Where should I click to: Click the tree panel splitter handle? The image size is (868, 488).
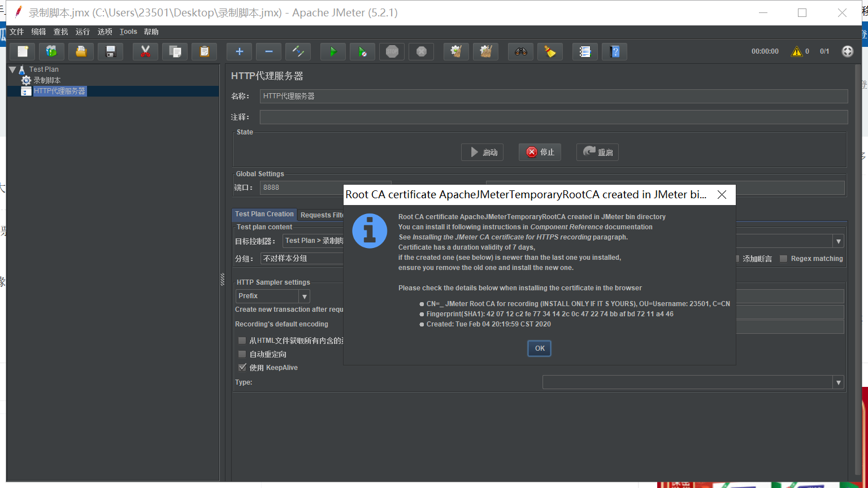(222, 279)
